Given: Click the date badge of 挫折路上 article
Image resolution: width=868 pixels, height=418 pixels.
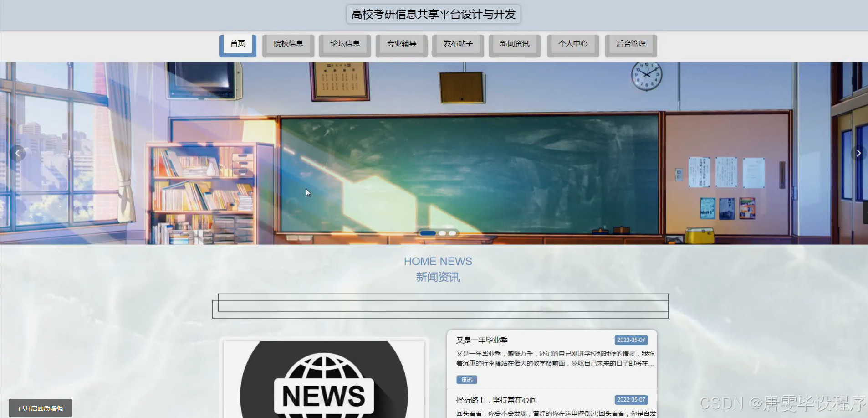Looking at the screenshot, I should 631,400.
